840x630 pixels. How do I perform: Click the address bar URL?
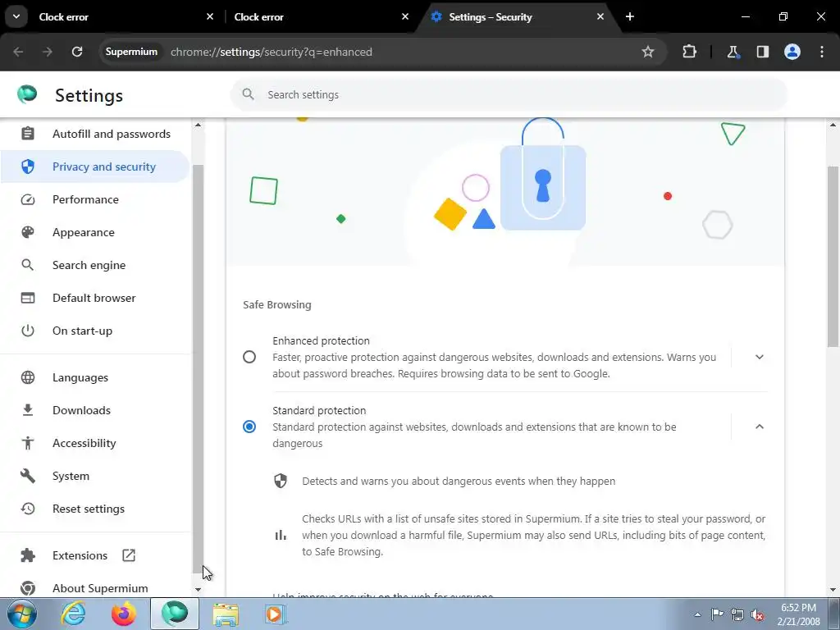271,52
